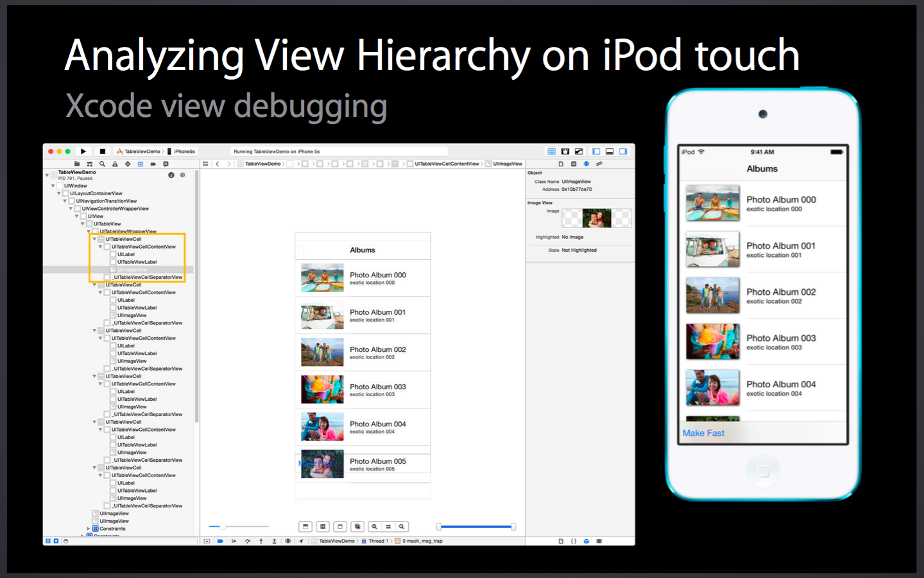The image size is (924, 578).
Task: Click the Image preview thumbnail in inspector
Action: coord(597,218)
